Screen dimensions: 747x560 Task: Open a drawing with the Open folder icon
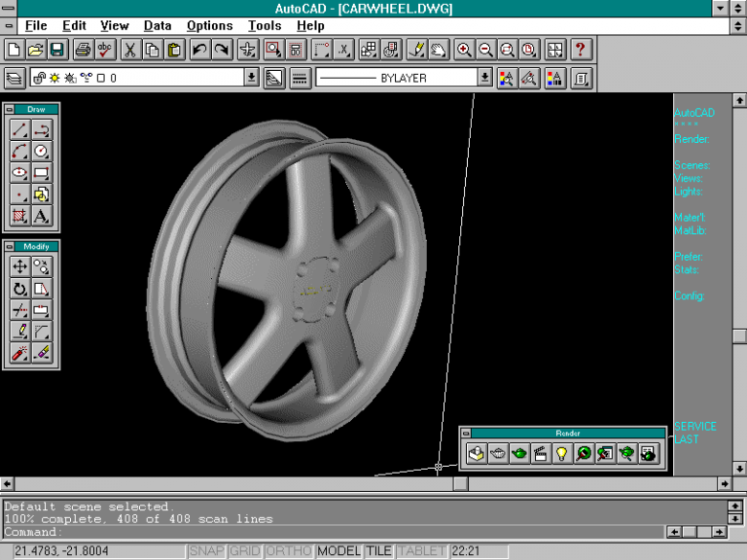[36, 50]
